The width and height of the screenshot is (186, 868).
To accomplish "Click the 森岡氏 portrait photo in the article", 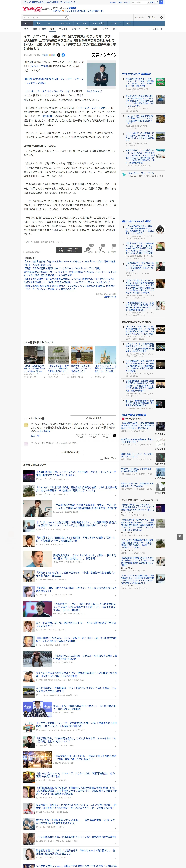I will (x=101, y=75).
